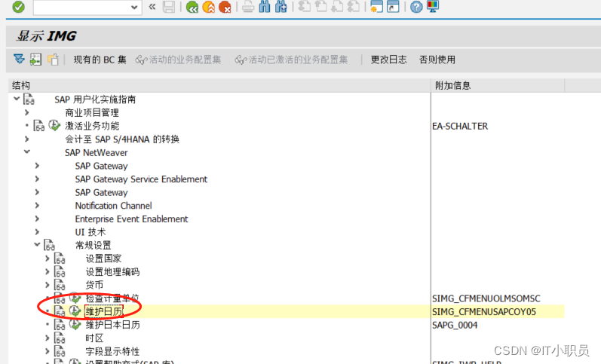Open documentation icon of root SAP 用户化实施指南

click(x=29, y=99)
